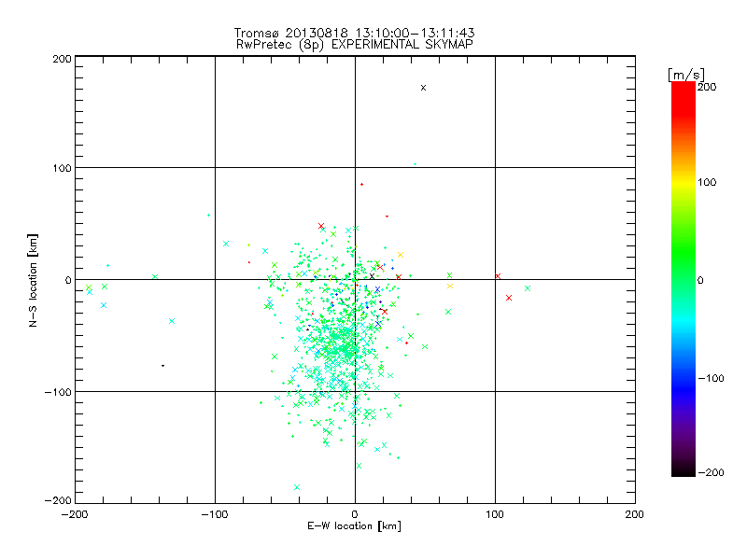Image resolution: width=747 pixels, height=560 pixels.
Task: Click the x-axis tick label '-200'
Action: point(75,515)
